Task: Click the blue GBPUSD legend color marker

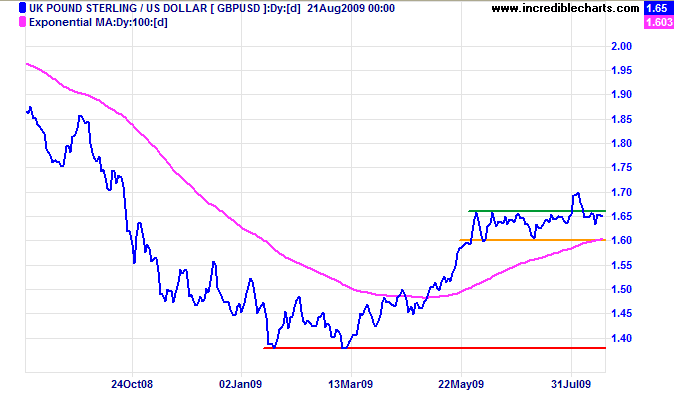Action: pyautogui.click(x=22, y=8)
